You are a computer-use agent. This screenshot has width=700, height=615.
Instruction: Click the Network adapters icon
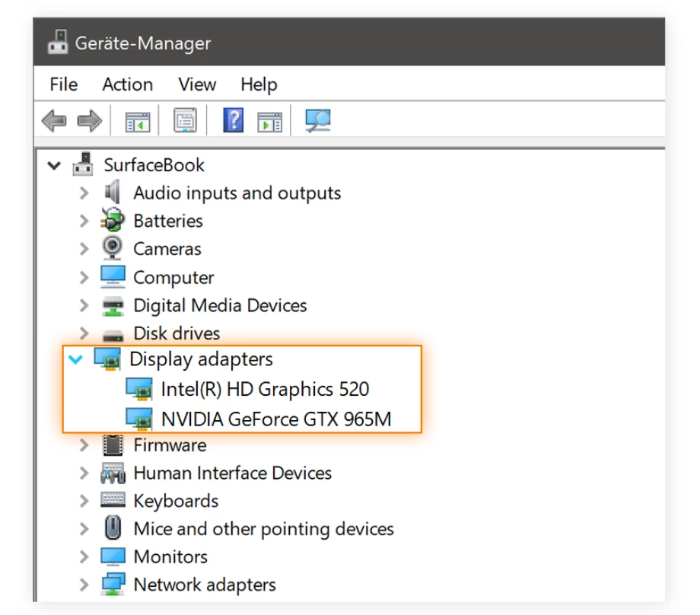pyautogui.click(x=113, y=585)
